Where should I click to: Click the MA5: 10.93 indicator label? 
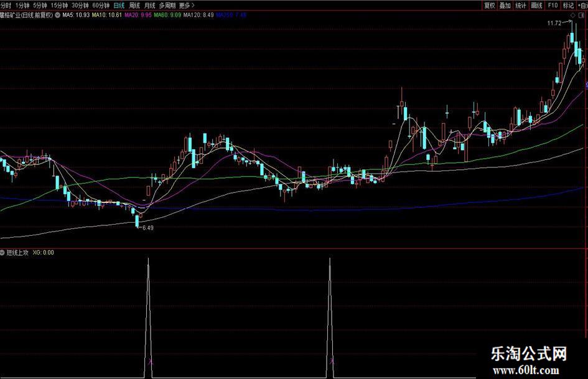(x=76, y=15)
